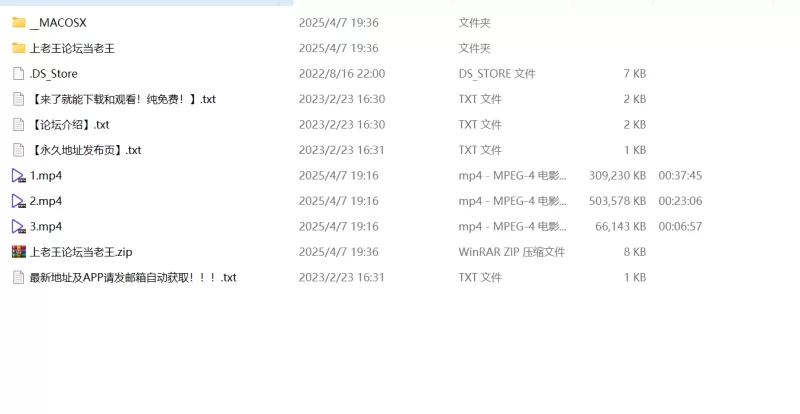Click the icon of 【永久地址发布页】.txt
Viewport: 800px width, 414px height.
18,150
